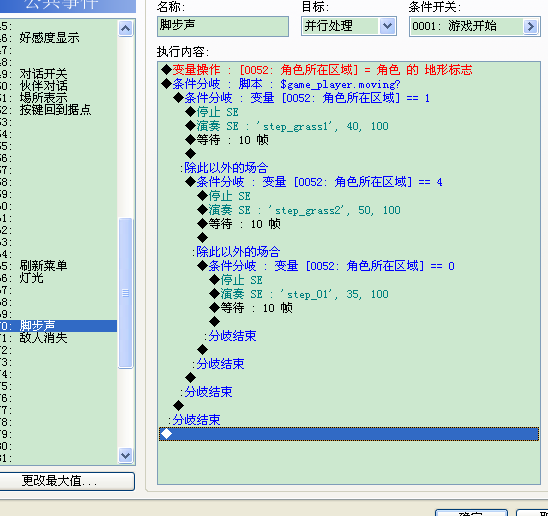The image size is (548, 516).
Task: Click the event list scrollbar thumb
Action: 125,293
